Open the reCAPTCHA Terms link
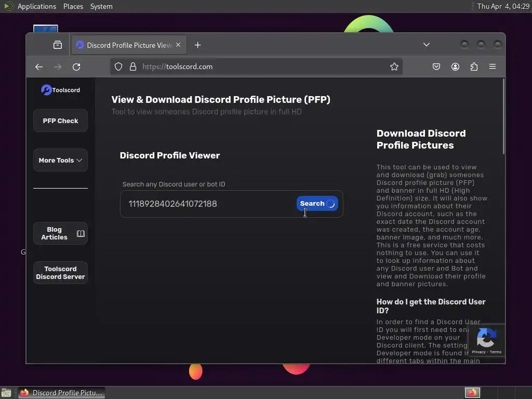The width and height of the screenshot is (532, 399). click(495, 352)
